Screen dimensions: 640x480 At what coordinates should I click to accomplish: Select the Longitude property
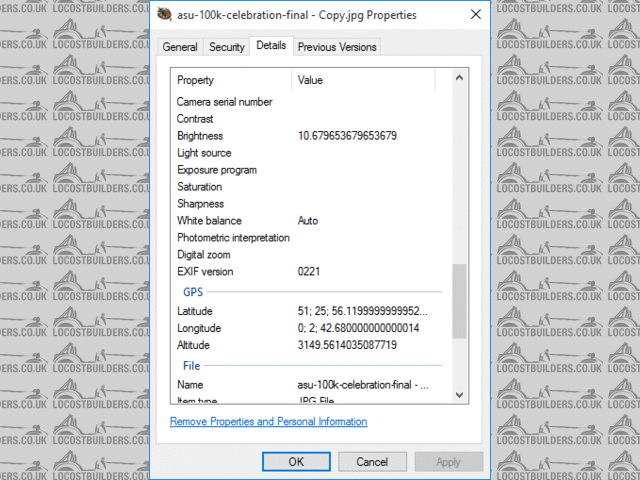[x=199, y=328]
